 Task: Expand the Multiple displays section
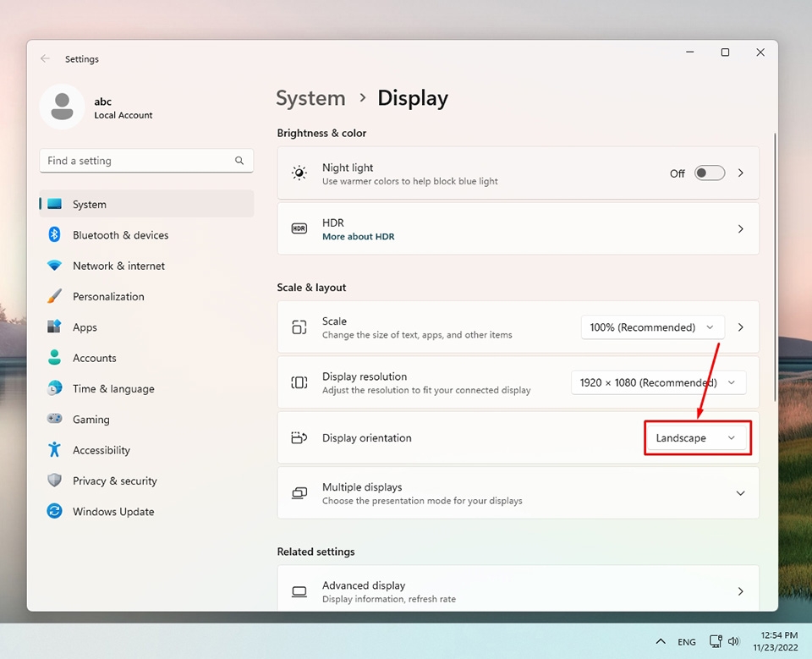click(x=740, y=492)
